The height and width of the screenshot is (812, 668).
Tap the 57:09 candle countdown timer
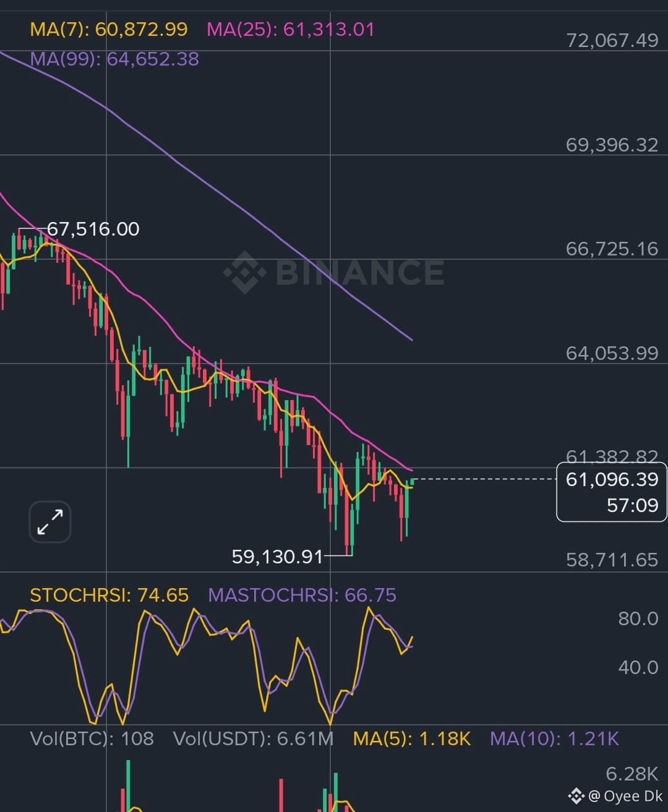632,506
